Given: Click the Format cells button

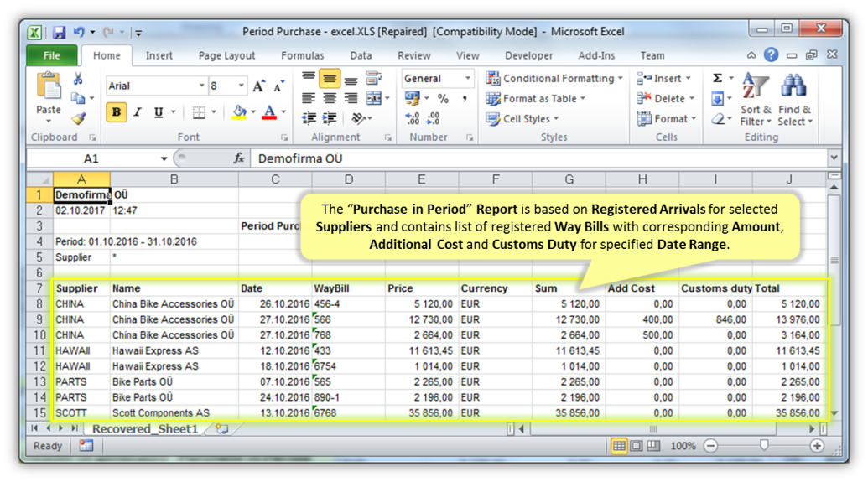Looking at the screenshot, I should coord(667,118).
